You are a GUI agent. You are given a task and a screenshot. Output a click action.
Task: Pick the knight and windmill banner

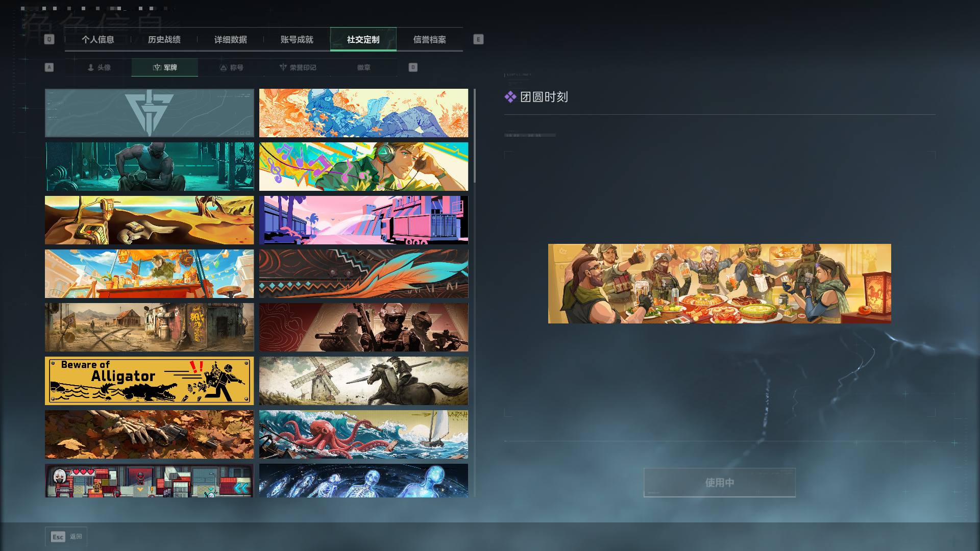pos(363,381)
